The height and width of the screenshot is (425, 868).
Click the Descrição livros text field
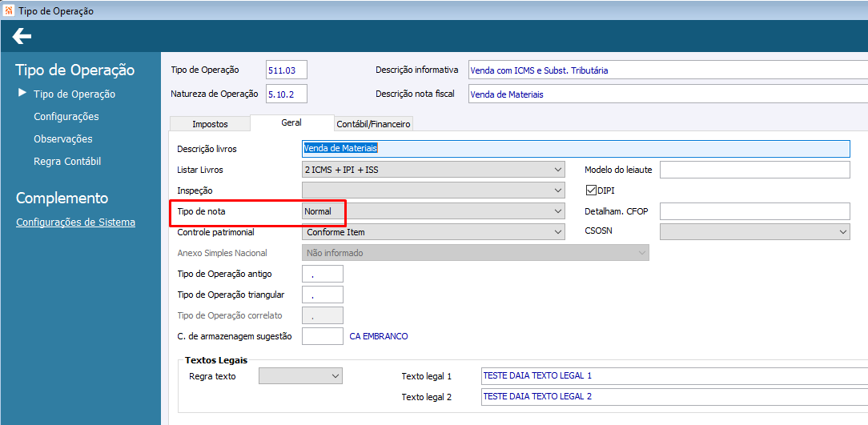tap(576, 149)
